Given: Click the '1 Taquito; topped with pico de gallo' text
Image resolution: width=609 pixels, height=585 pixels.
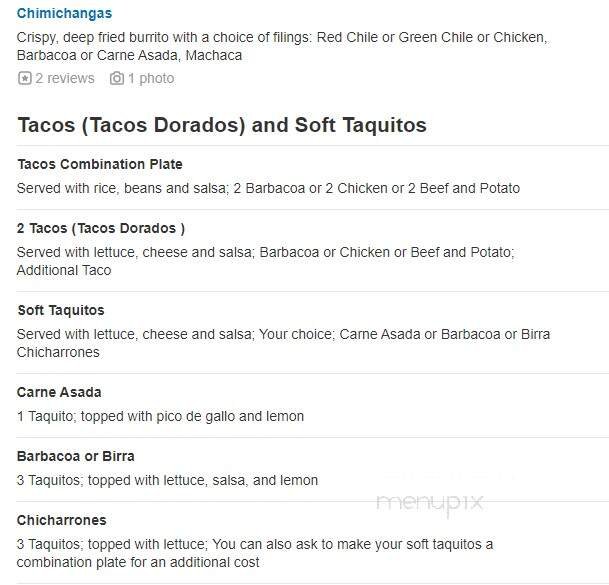Looking at the screenshot, I should point(160,416).
